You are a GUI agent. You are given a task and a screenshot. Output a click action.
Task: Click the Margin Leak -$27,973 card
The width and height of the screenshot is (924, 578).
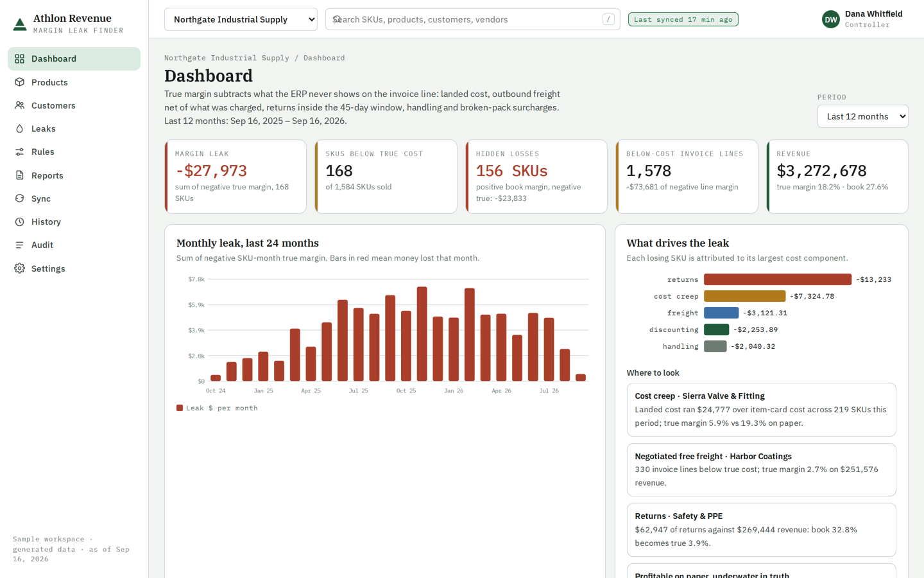235,177
